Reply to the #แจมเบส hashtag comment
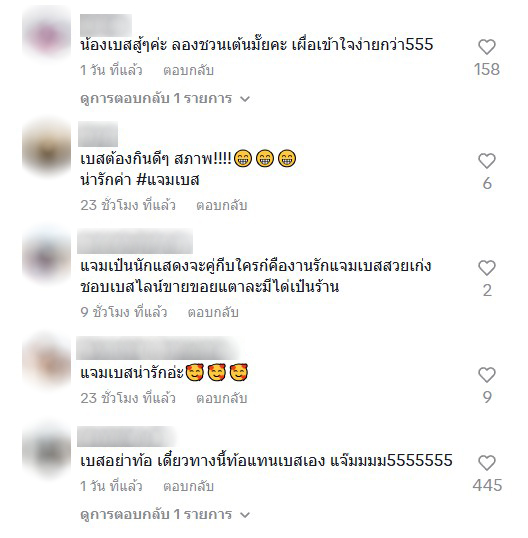The image size is (528, 538). [222, 206]
